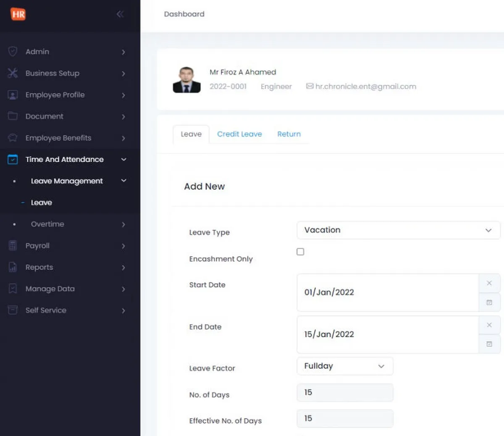The image size is (504, 436).
Task: Open the Leave Factor dropdown
Action: (x=345, y=366)
